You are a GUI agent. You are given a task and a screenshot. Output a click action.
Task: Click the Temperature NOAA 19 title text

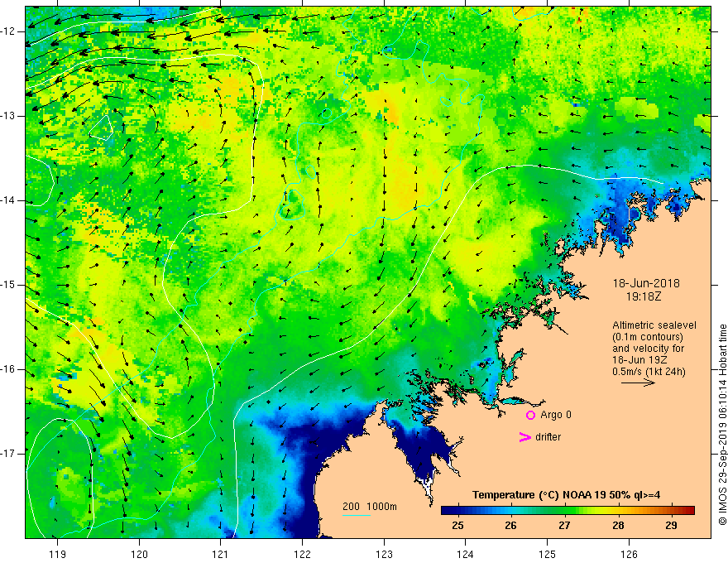click(567, 495)
